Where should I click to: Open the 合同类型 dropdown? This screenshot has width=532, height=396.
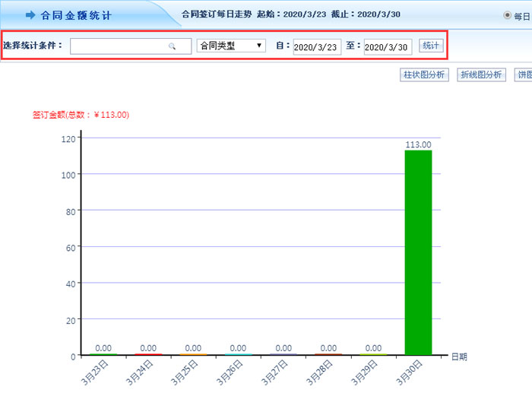[x=231, y=46]
